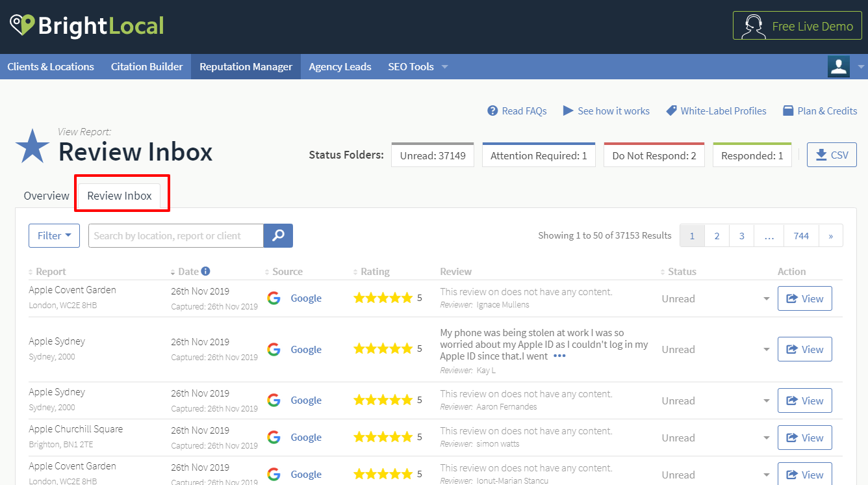Open Read FAQs help link
This screenshot has width=868, height=485.
click(x=517, y=111)
